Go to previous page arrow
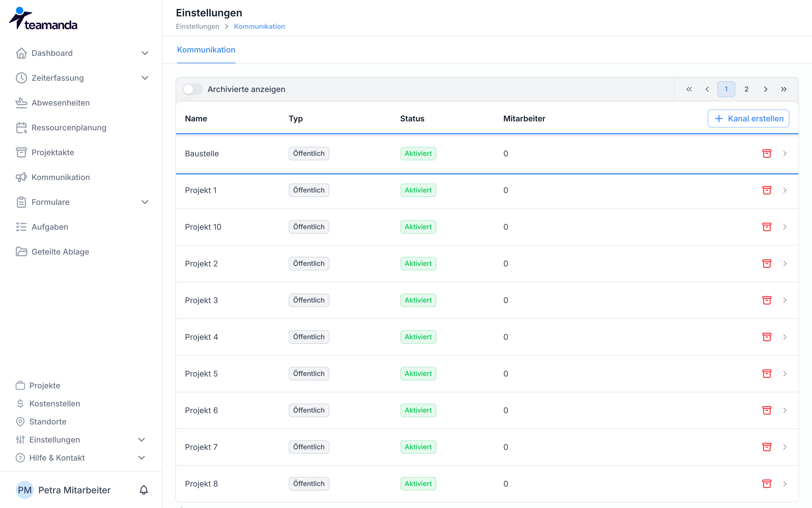The width and height of the screenshot is (812, 508). click(x=707, y=89)
